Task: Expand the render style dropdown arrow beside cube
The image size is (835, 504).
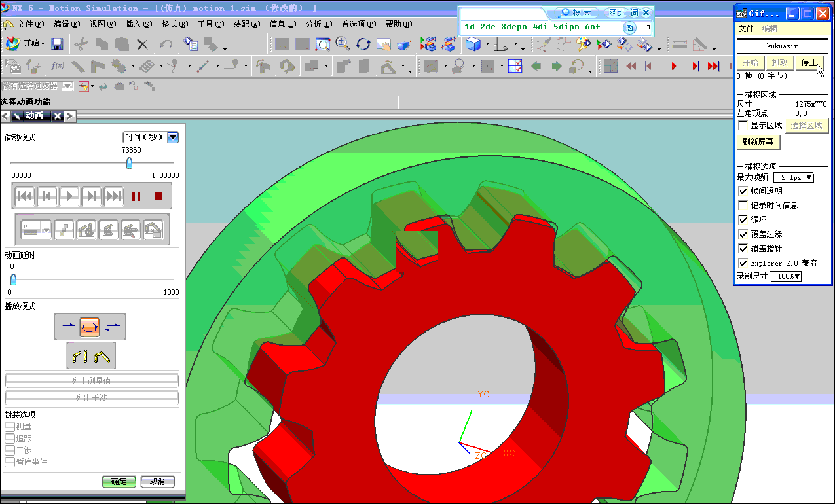Action: click(487, 45)
